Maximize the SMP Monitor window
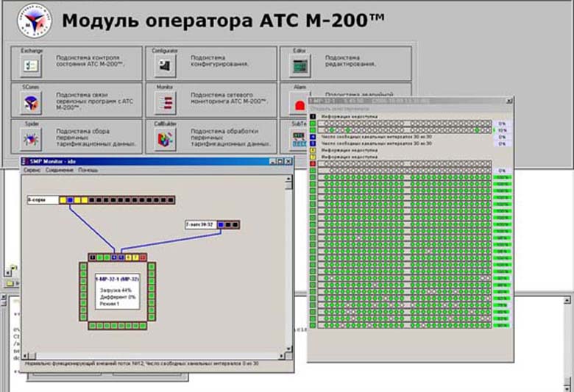The image size is (574, 392). coord(281,161)
